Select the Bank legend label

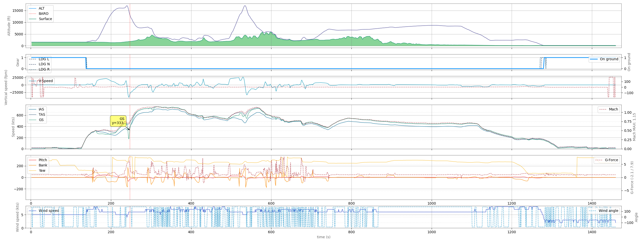click(43, 165)
